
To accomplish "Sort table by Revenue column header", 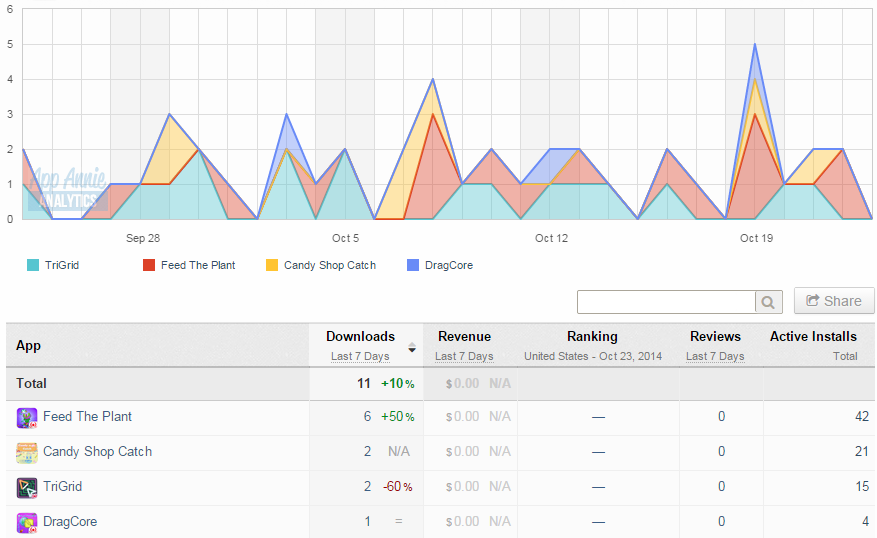I will coord(464,336).
